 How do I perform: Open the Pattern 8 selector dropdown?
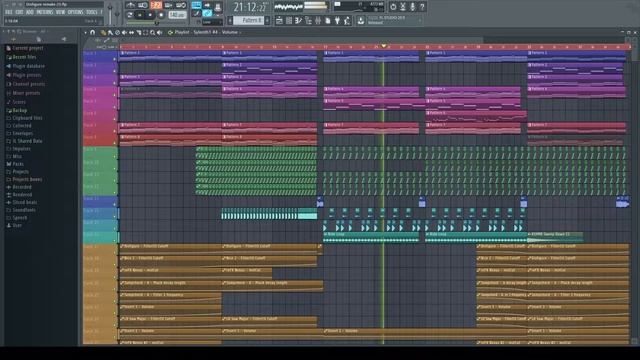pyautogui.click(x=249, y=20)
